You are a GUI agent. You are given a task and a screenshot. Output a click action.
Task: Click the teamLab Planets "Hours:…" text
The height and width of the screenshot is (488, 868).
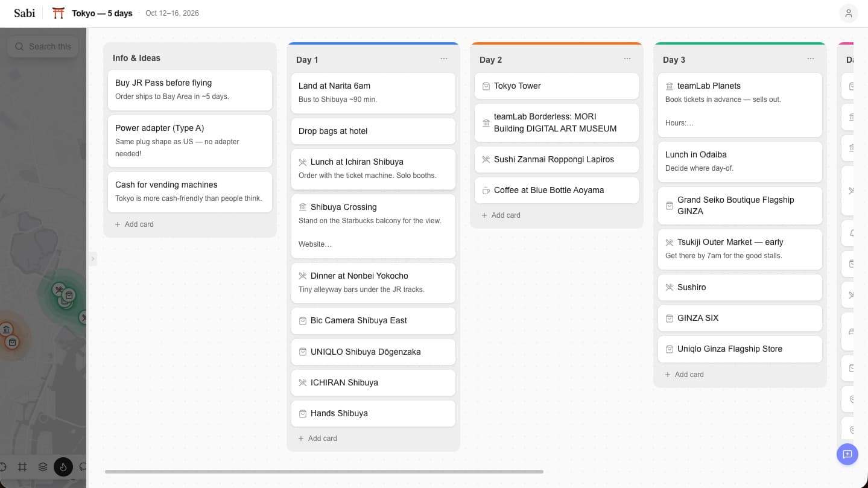click(679, 123)
